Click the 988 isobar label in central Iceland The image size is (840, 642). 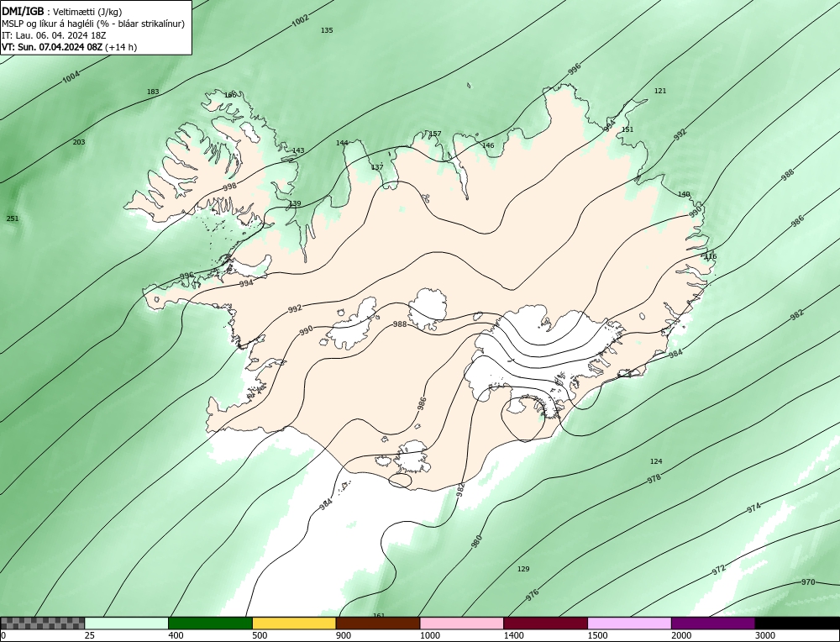point(400,324)
